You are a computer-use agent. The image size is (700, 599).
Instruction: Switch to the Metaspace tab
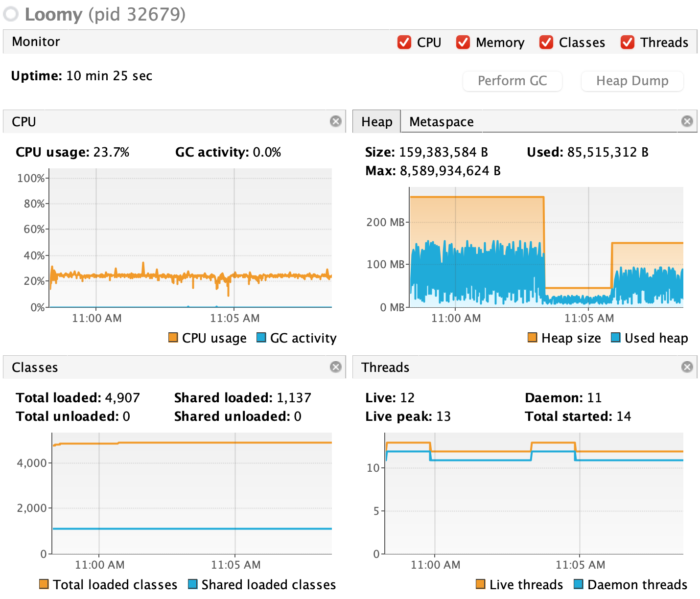click(x=441, y=122)
